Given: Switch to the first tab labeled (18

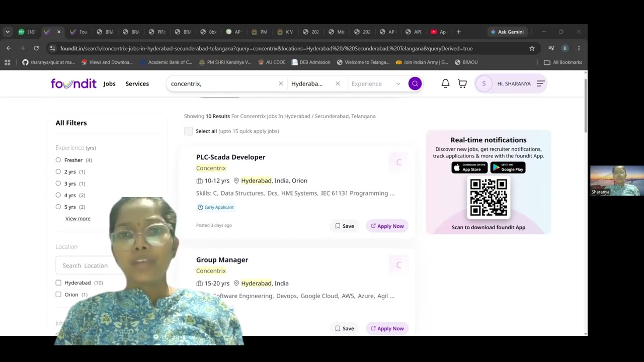Looking at the screenshot, I should (27, 32).
